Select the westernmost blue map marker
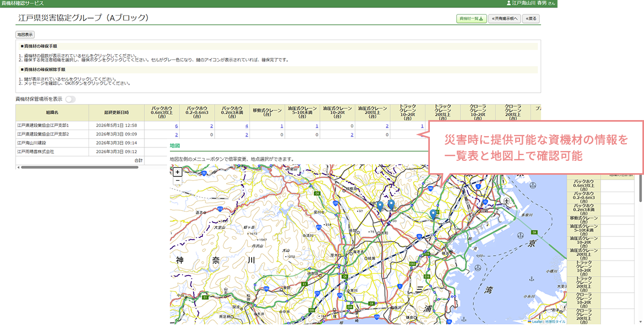Viewport: 644px width, 327px height. click(x=380, y=206)
